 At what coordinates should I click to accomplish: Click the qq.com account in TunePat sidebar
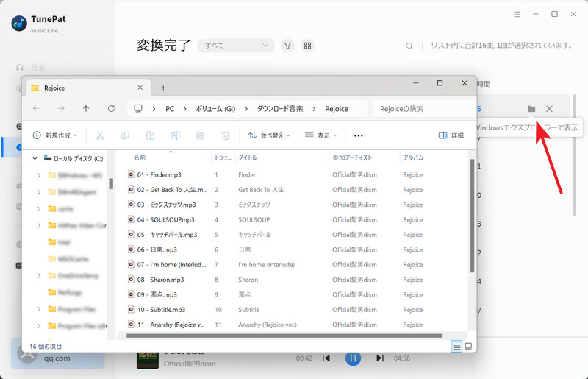pos(57,353)
